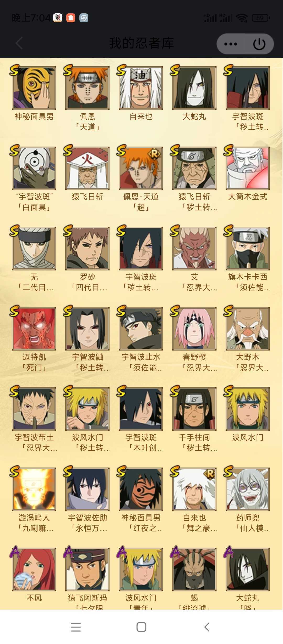The image size is (283, 644).
Task: Tap the 猿飞日斩 Hokage hat portrait
Action: (x=88, y=168)
